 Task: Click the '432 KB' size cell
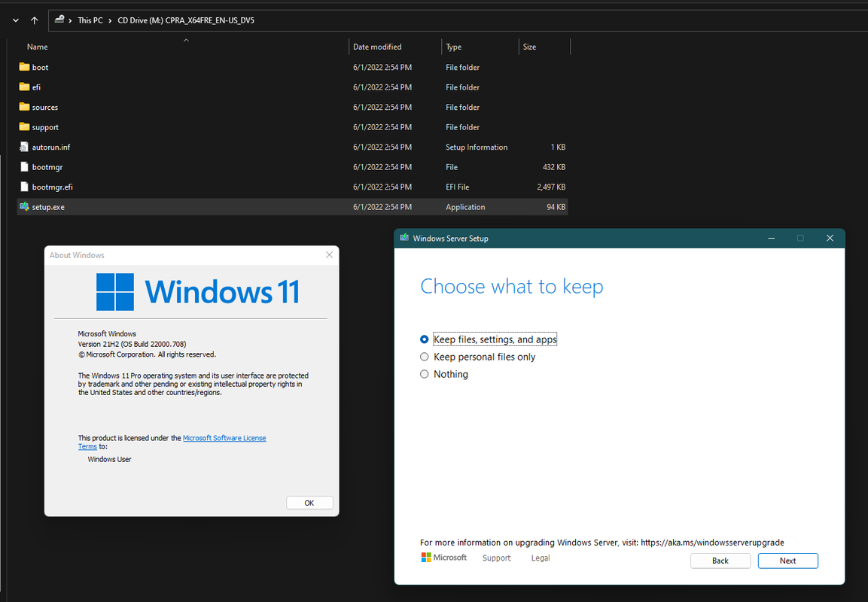tap(554, 167)
